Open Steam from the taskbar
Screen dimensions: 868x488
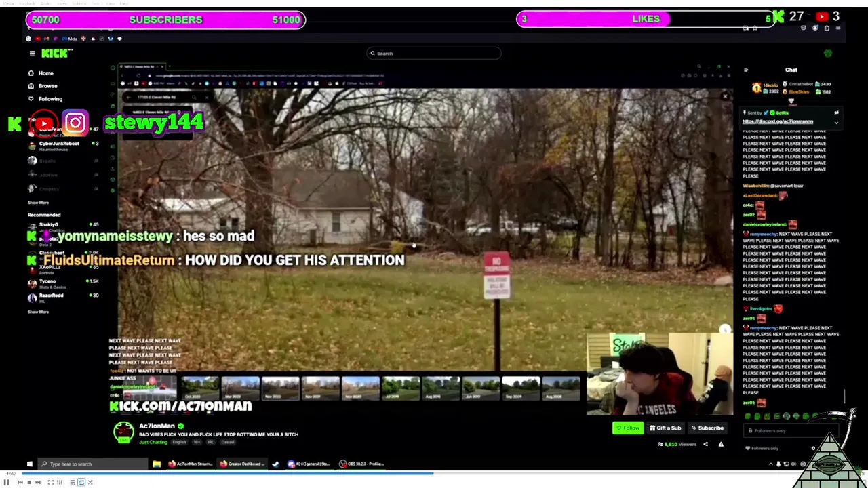(x=275, y=464)
